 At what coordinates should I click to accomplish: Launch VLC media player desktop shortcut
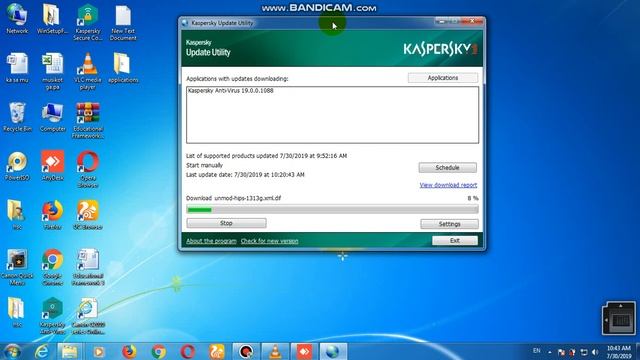click(x=88, y=71)
